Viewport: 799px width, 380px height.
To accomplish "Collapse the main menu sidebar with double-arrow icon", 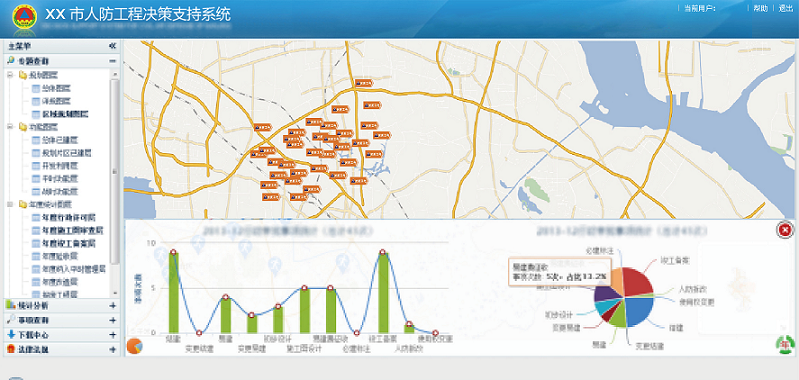I will (x=113, y=46).
